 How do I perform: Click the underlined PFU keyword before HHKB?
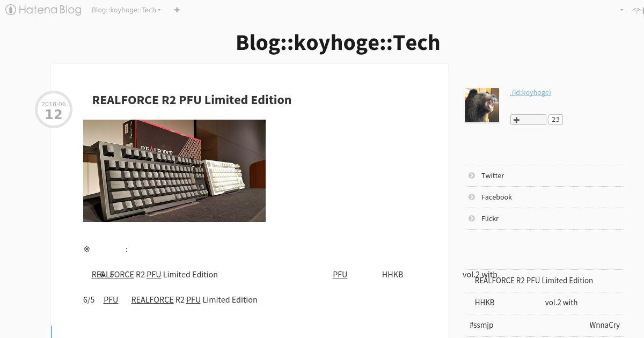point(340,274)
